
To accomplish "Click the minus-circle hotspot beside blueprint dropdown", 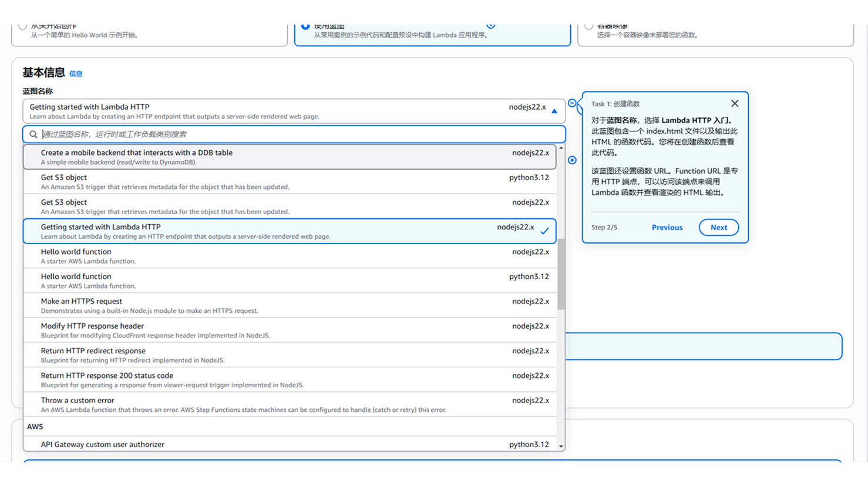I will click(572, 103).
